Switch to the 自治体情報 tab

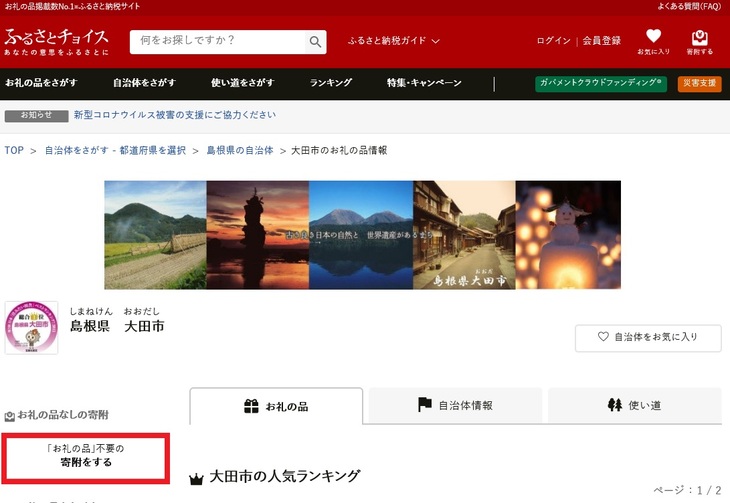pos(455,406)
